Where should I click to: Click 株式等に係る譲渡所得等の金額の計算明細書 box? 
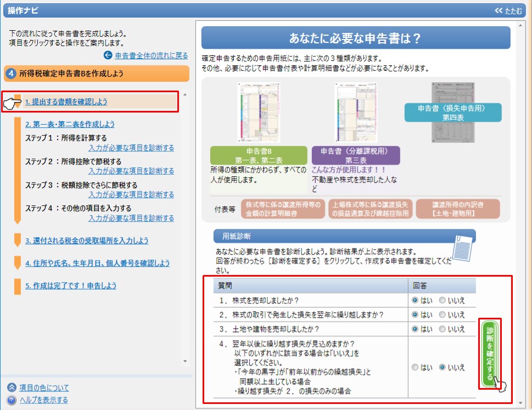283,209
